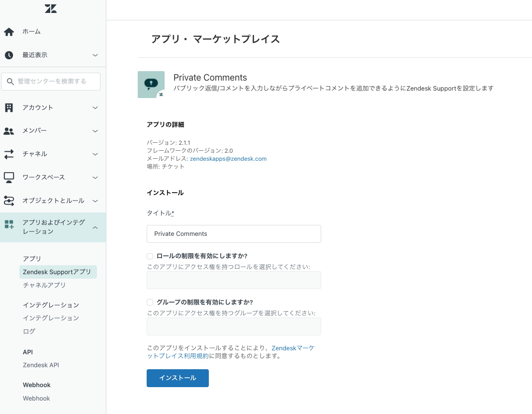
Task: Click ロールの制限を有効にしますか? label
Action: coord(202,256)
